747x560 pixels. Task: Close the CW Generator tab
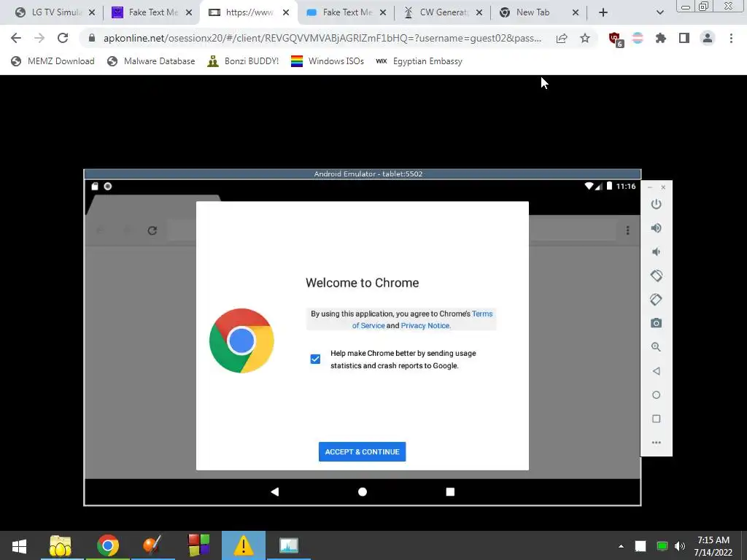[479, 12]
